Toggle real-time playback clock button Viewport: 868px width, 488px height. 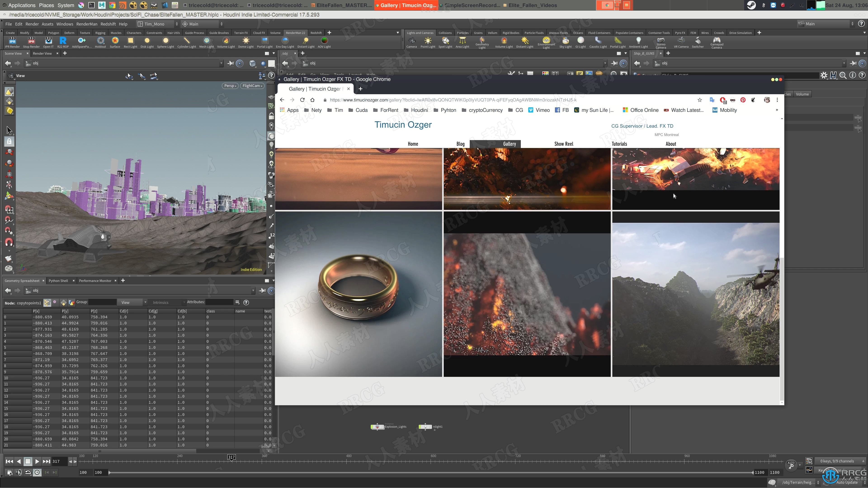point(37,472)
